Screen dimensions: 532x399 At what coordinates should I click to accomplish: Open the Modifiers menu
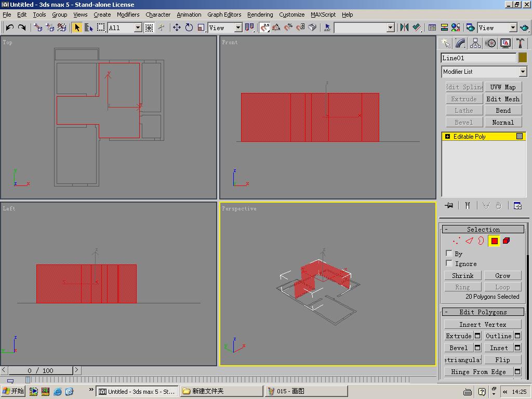(128, 15)
